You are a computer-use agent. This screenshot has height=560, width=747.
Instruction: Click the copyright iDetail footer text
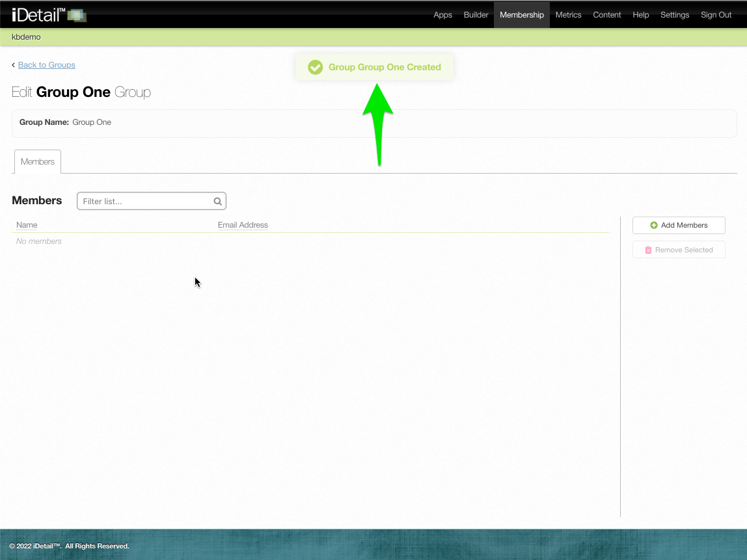[x=69, y=546]
